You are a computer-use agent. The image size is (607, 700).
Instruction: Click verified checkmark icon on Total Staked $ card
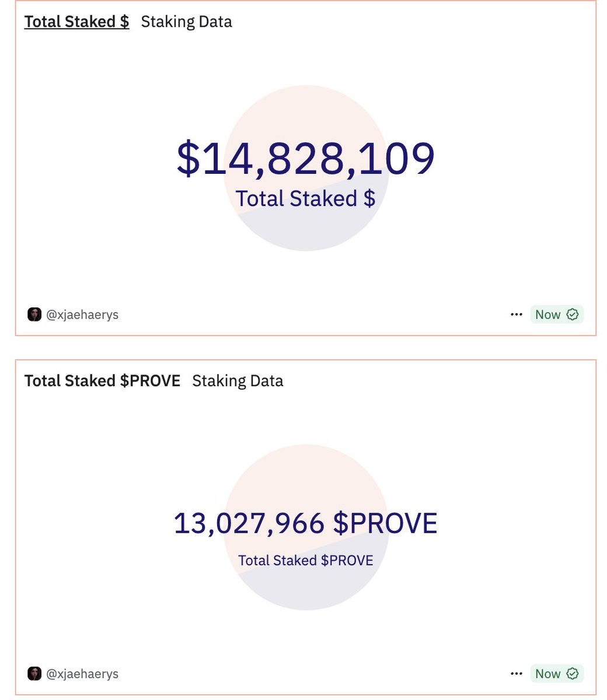click(573, 314)
